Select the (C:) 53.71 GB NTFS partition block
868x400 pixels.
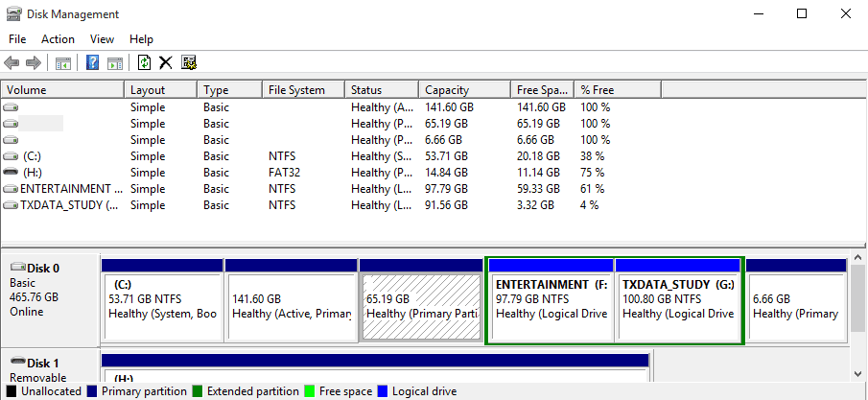[162, 299]
